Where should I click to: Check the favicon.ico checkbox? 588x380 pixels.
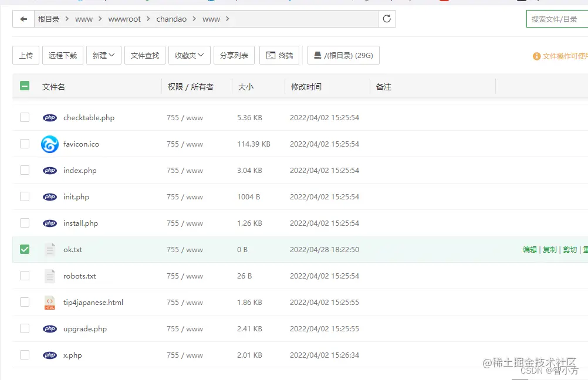coord(25,144)
